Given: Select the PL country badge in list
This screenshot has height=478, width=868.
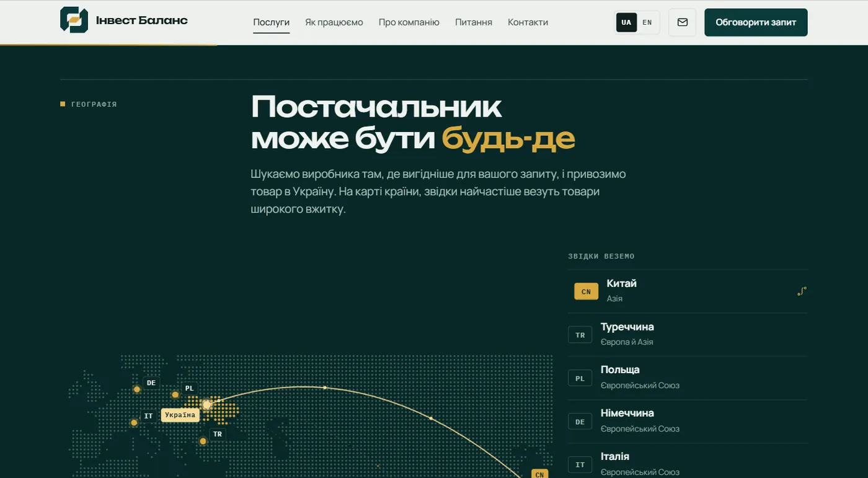Looking at the screenshot, I should (x=580, y=378).
